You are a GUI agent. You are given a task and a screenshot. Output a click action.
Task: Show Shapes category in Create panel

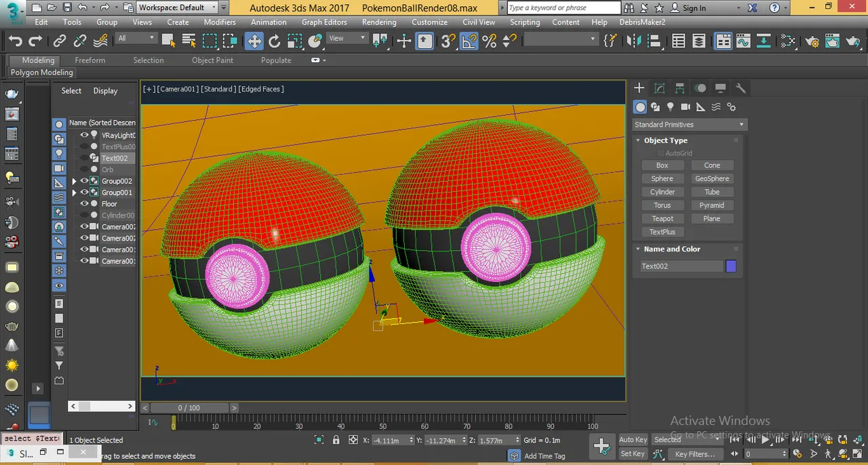point(655,106)
